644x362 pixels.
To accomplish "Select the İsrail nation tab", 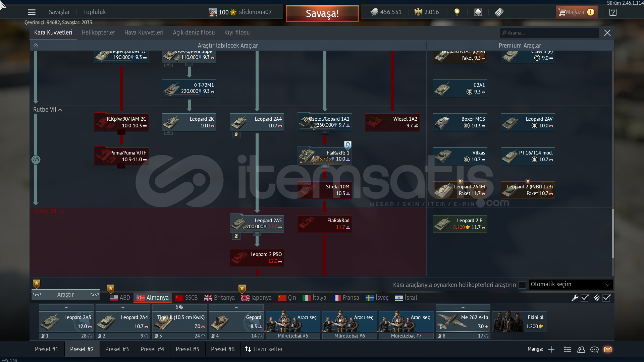I will pos(406,298).
